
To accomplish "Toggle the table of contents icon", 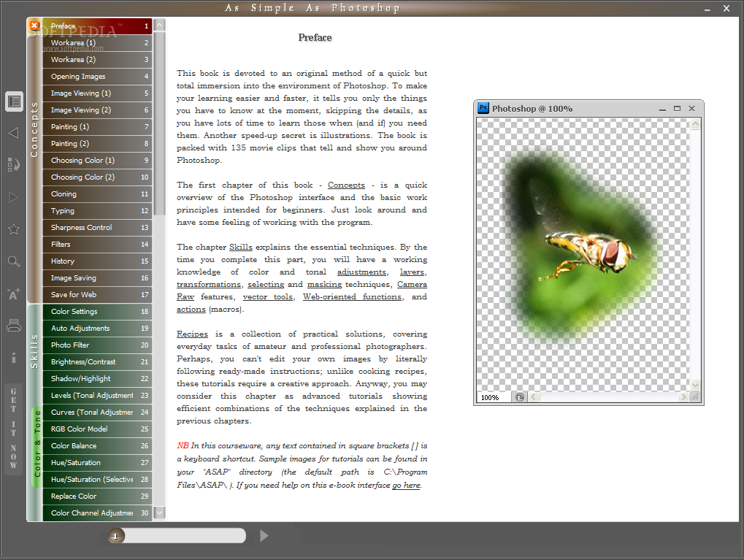I will [x=14, y=101].
